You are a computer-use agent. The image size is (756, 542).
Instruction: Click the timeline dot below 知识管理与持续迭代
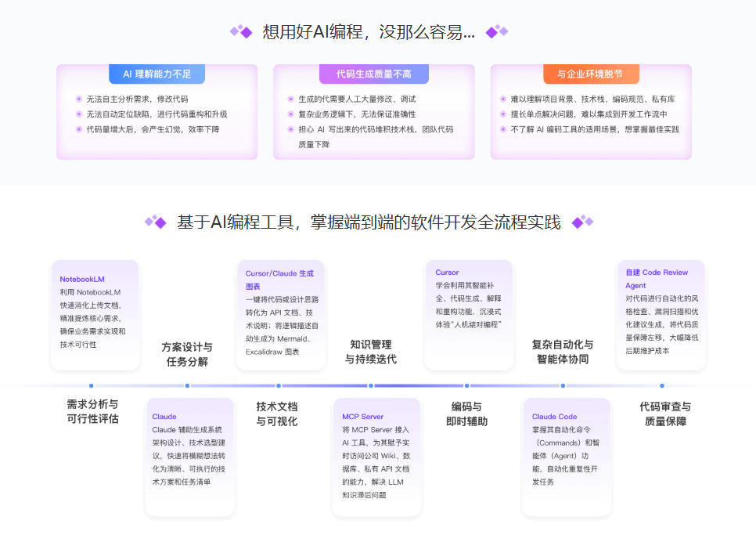[x=371, y=385]
